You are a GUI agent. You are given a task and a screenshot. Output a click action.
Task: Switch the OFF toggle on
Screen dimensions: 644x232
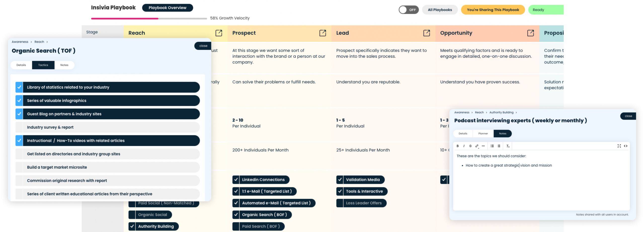click(x=409, y=10)
